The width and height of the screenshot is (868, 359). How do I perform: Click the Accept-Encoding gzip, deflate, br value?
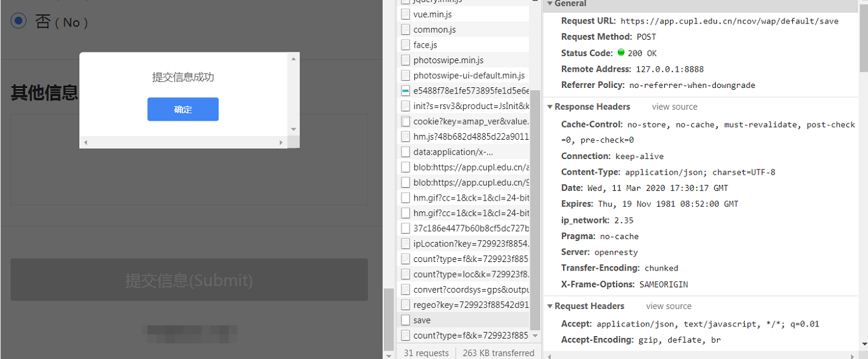coord(679,340)
